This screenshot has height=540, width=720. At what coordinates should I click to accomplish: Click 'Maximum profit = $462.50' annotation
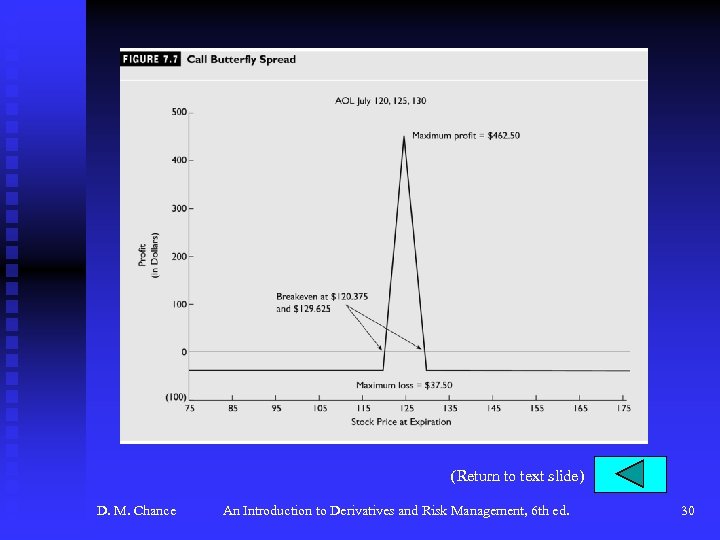click(x=466, y=135)
